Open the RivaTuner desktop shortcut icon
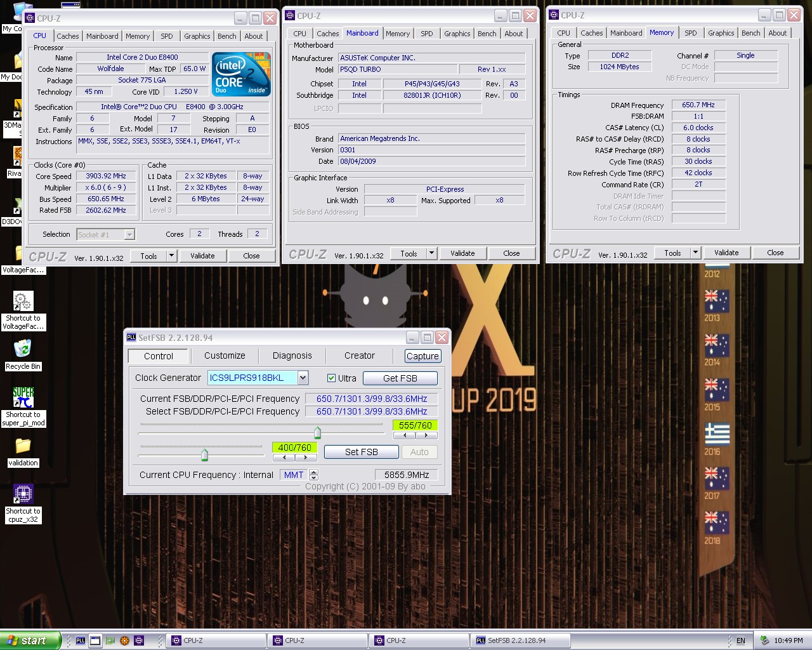 point(17,156)
